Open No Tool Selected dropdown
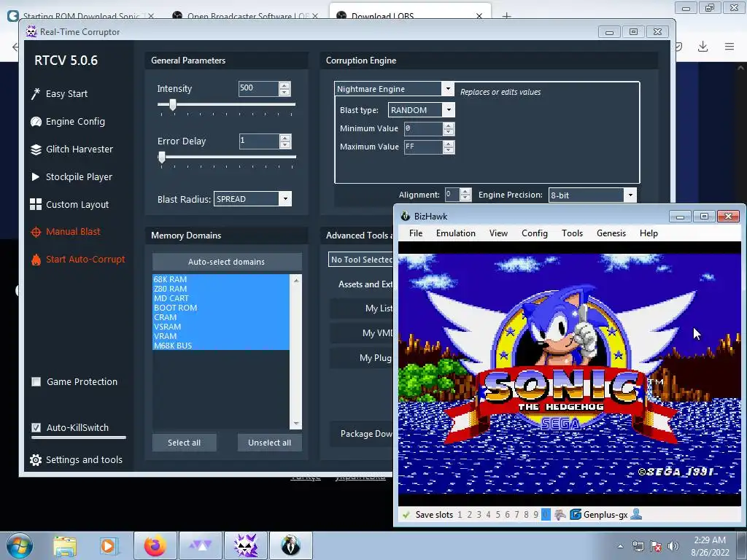The width and height of the screenshot is (747, 560). click(x=360, y=260)
